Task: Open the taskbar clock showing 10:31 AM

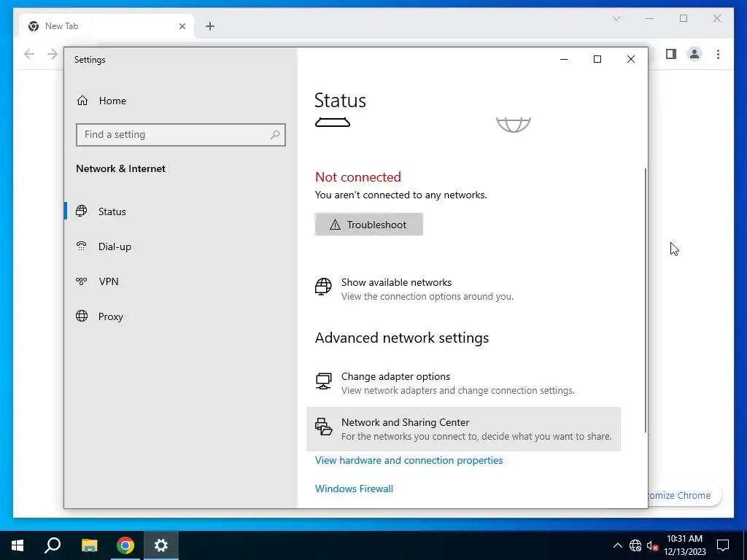Action: (684, 545)
